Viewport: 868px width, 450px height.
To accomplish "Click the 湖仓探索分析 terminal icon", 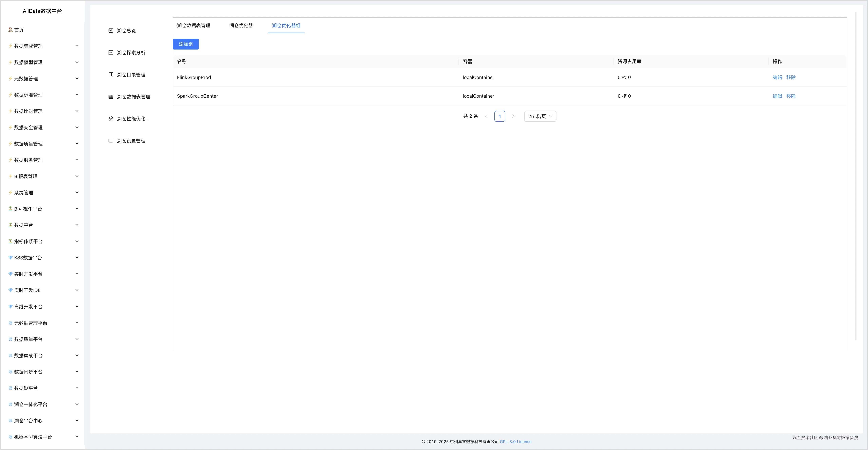I will [x=111, y=53].
